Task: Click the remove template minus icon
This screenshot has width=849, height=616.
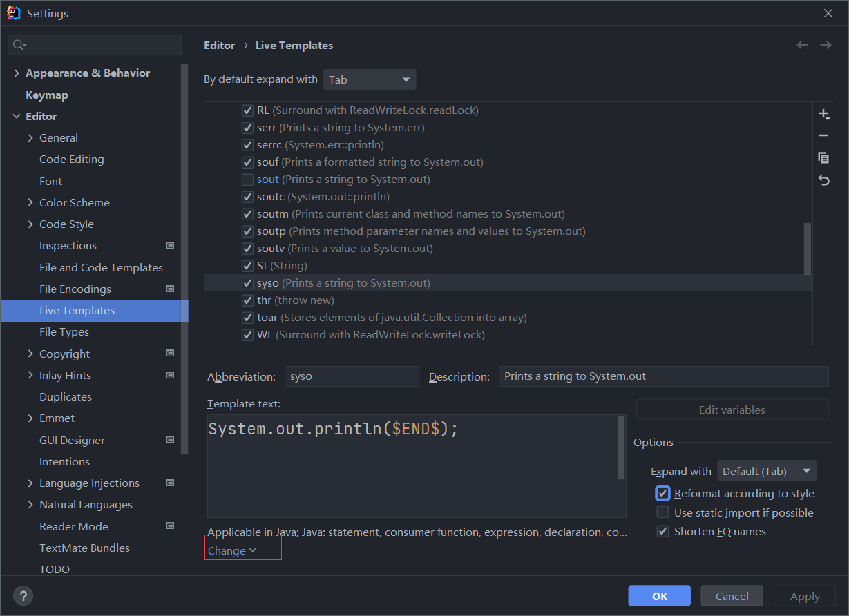Action: point(823,136)
